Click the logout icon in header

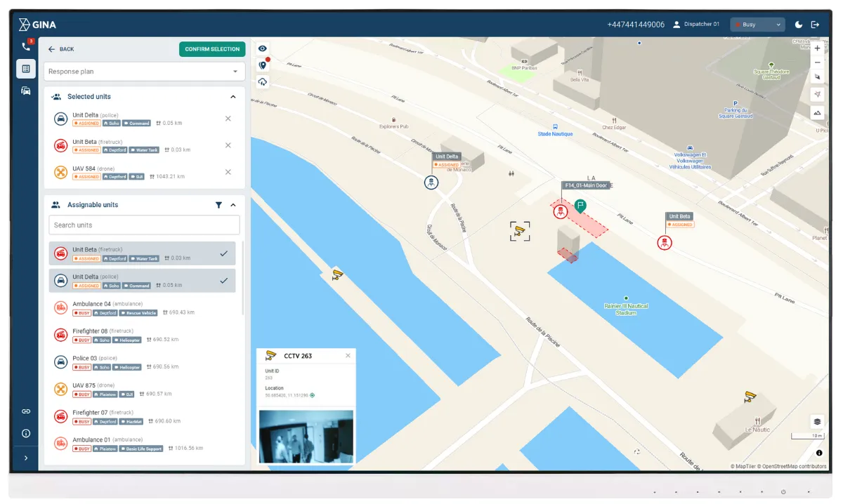click(815, 25)
